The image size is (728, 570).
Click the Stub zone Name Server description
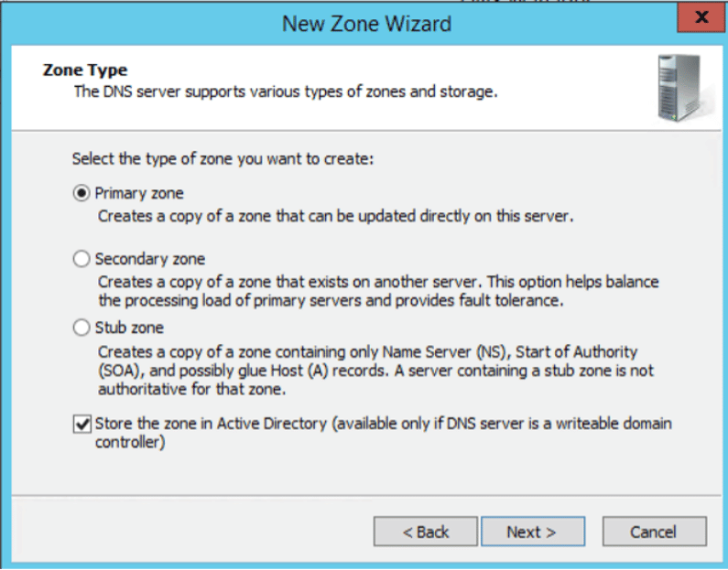[x=367, y=361]
